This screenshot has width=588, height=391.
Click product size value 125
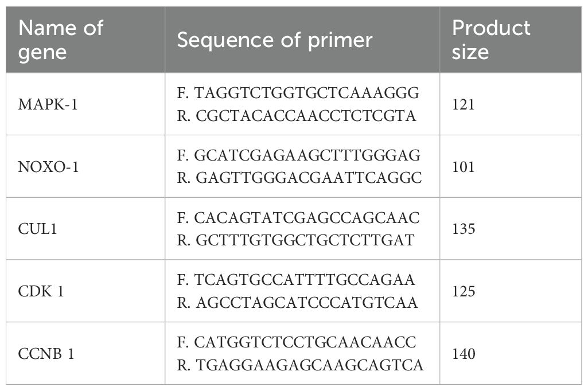464,291
